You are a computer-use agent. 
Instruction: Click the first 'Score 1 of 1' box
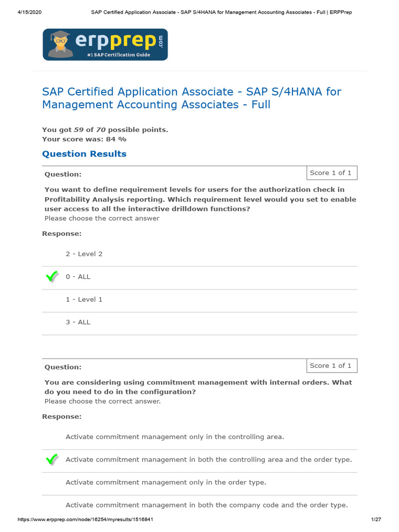330,173
